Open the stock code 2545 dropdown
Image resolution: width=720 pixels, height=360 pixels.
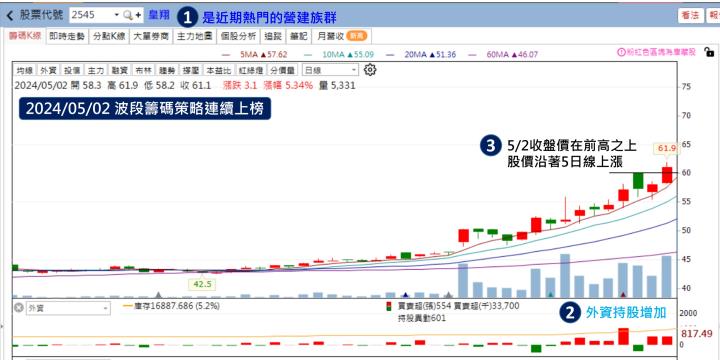(x=116, y=15)
